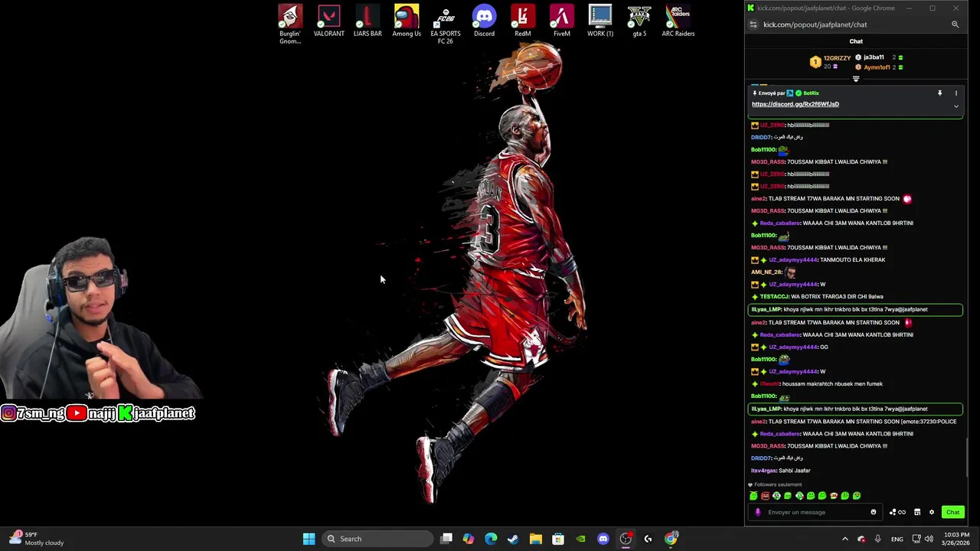The height and width of the screenshot is (551, 980).
Task: Toggle the taskbar microphone indicator
Action: tap(877, 539)
